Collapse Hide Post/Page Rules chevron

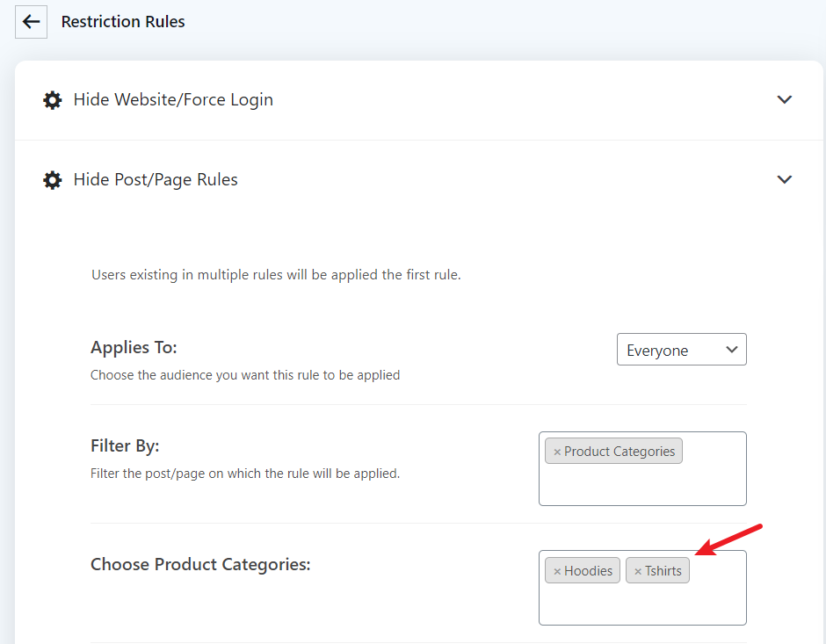(785, 179)
